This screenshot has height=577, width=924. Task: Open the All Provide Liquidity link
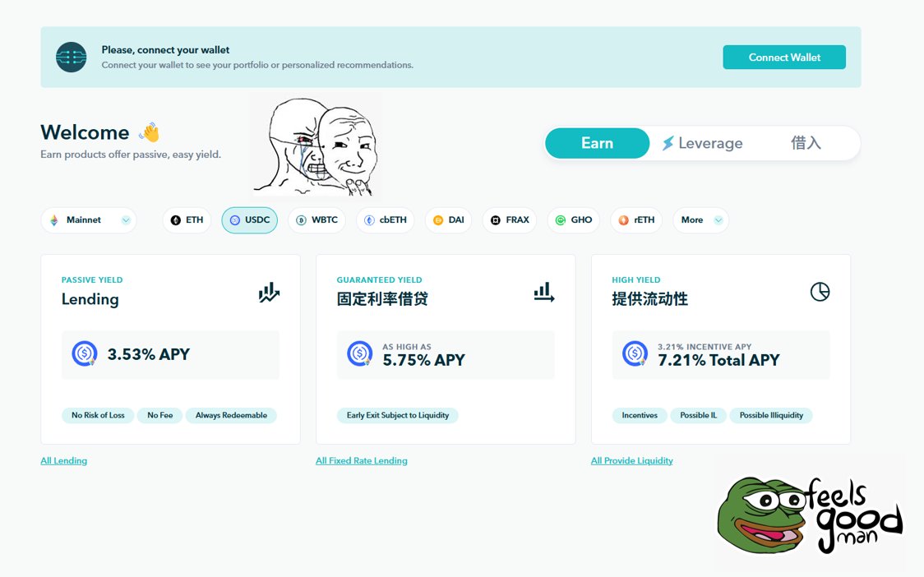coord(631,461)
